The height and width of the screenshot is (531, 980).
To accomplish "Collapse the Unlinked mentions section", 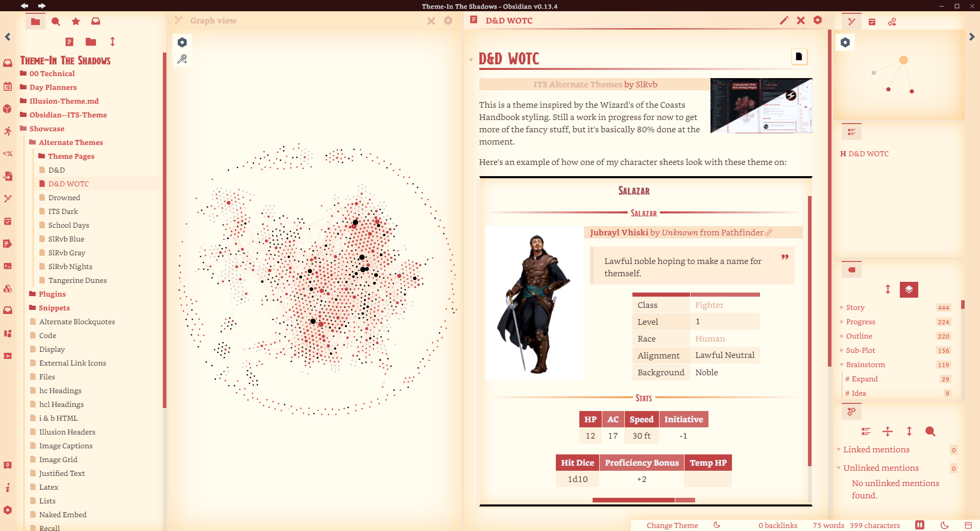I will (839, 468).
